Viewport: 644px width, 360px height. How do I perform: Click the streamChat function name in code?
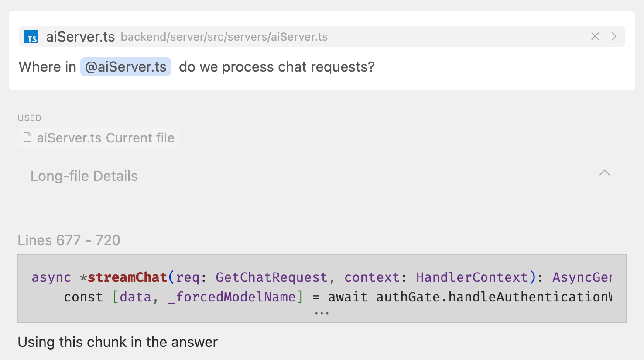coord(127,277)
